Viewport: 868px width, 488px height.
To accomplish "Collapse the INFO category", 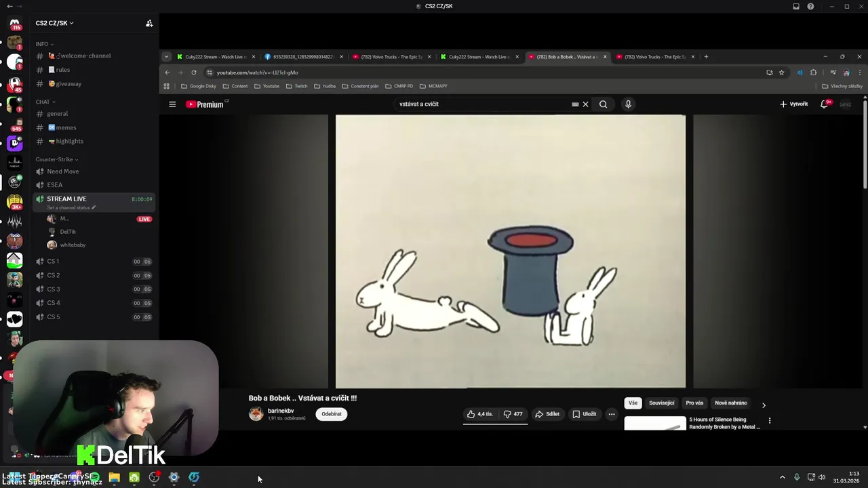I will [45, 44].
